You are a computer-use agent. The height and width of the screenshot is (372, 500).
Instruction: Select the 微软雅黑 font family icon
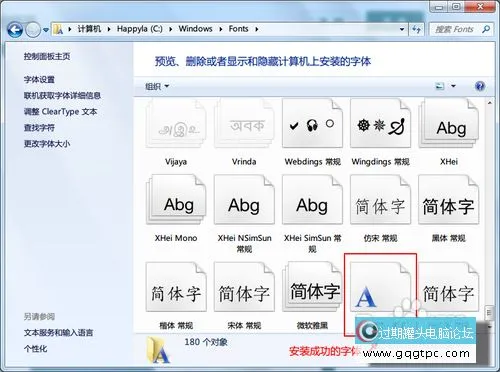point(312,287)
